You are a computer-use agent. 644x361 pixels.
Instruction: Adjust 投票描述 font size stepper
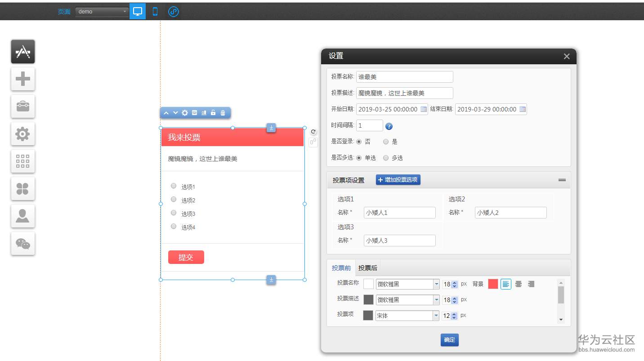(454, 300)
